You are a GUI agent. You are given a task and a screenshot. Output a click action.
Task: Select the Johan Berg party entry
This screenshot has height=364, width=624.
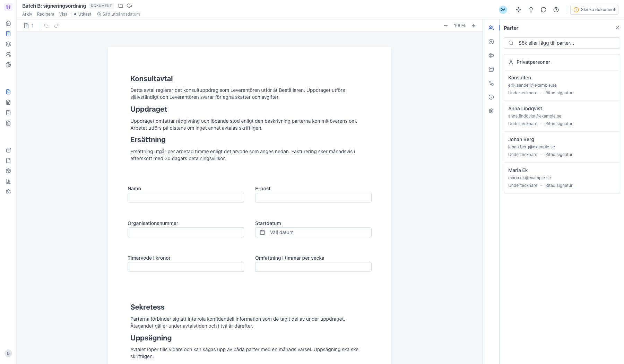tap(562, 147)
